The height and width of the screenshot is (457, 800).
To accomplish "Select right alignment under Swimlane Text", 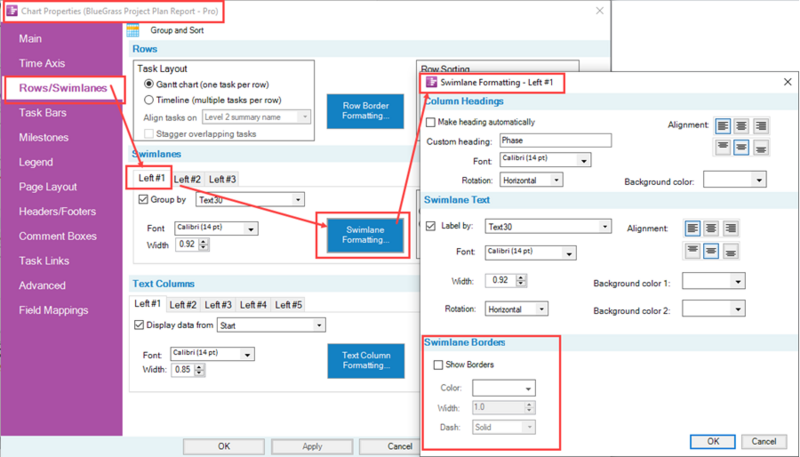I will pyautogui.click(x=731, y=228).
